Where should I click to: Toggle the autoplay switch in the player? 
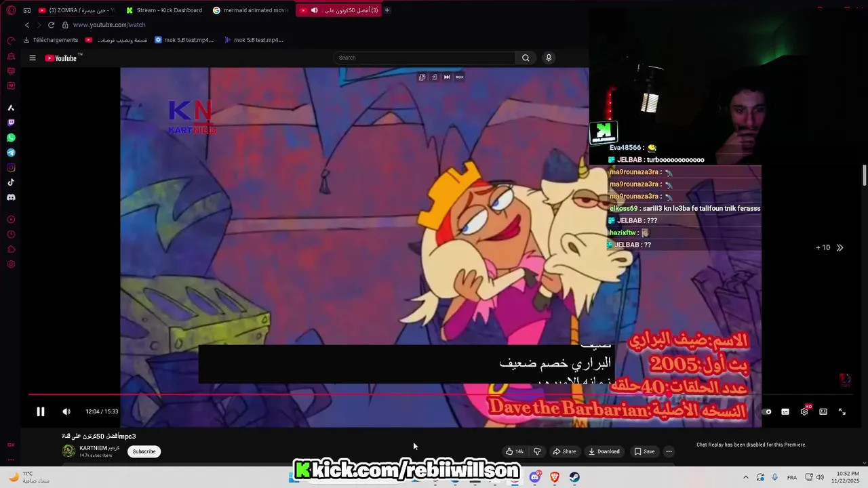coord(767,411)
